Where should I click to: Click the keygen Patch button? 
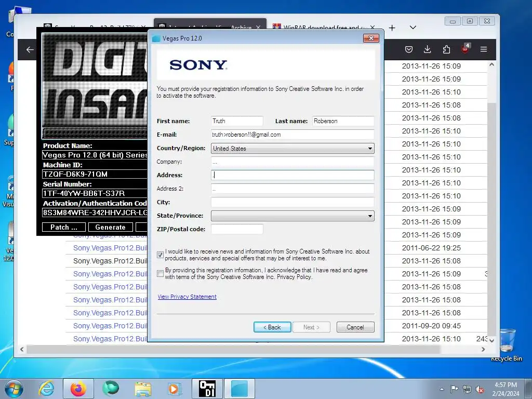point(64,228)
